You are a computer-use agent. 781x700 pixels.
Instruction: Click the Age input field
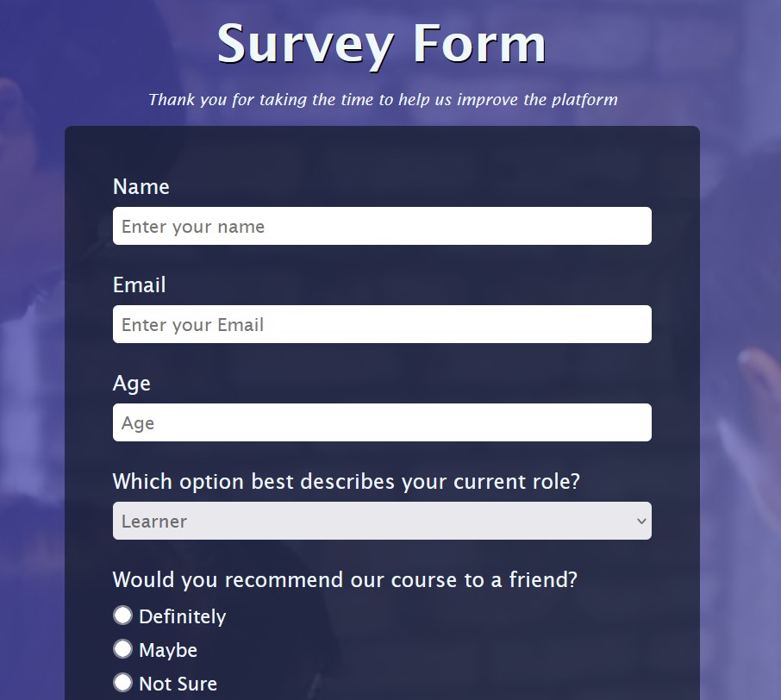coord(382,422)
